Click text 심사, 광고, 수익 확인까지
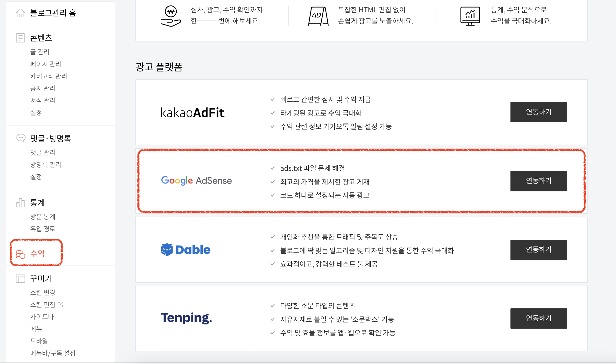The width and height of the screenshot is (616, 364). [x=227, y=10]
